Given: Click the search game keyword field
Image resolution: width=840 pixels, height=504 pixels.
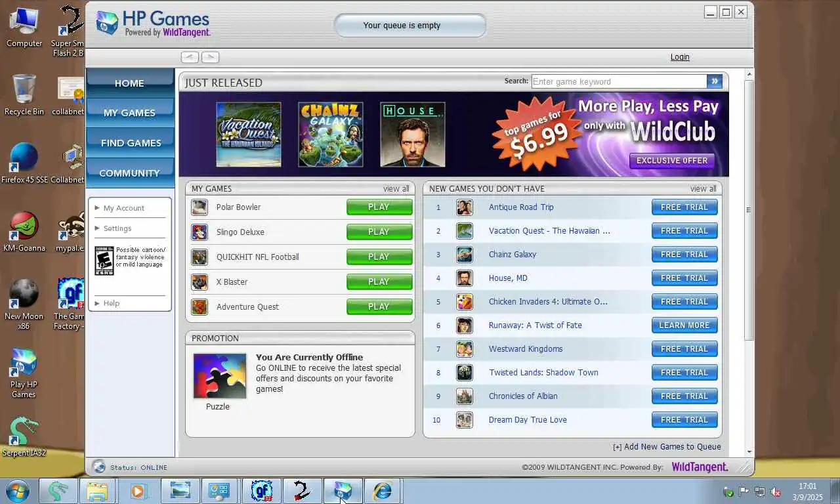Looking at the screenshot, I should coord(619,81).
